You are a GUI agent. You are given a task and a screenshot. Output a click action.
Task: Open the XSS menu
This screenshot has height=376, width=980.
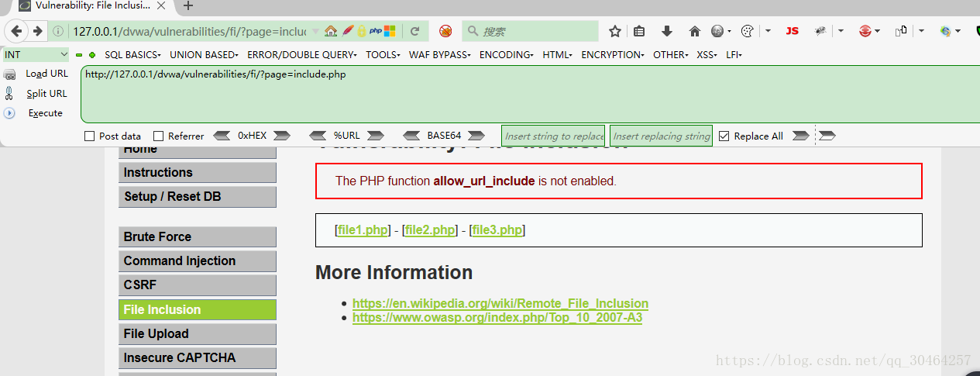click(707, 55)
